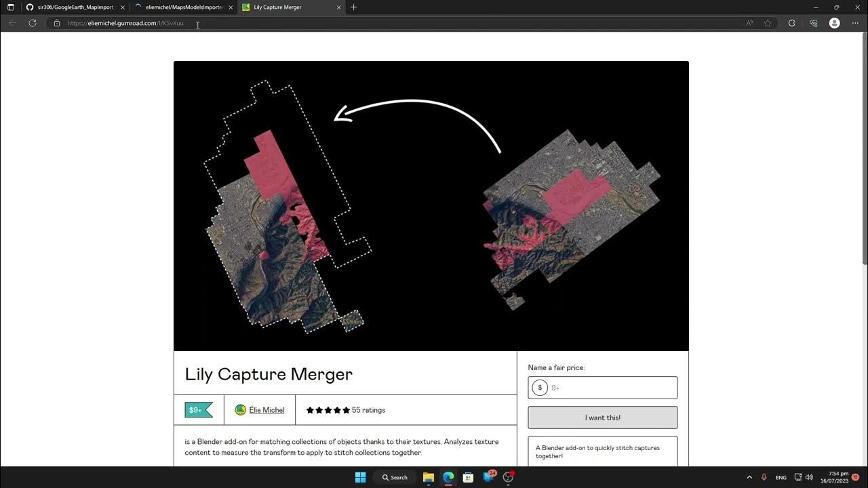Open the circular taskbar app icon
The image size is (868, 488).
(508, 477)
